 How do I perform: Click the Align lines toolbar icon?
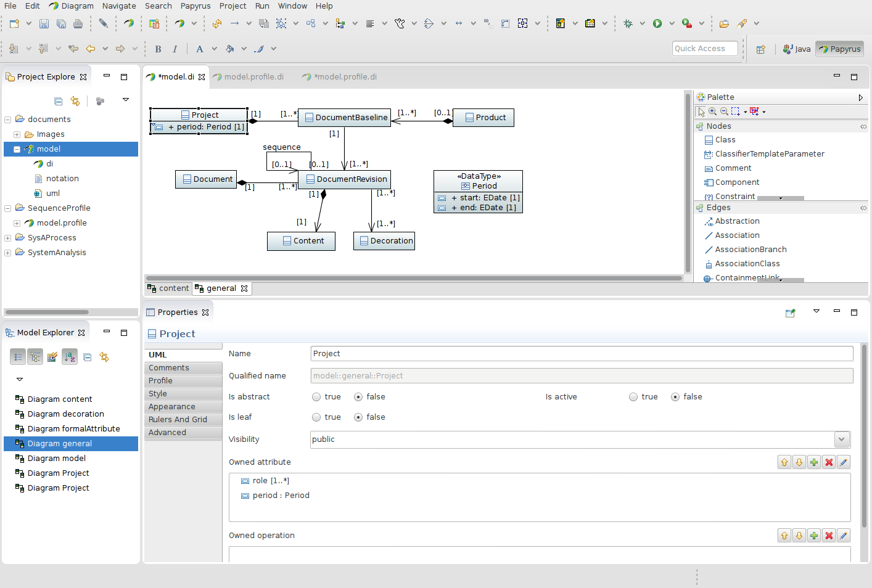[x=370, y=23]
